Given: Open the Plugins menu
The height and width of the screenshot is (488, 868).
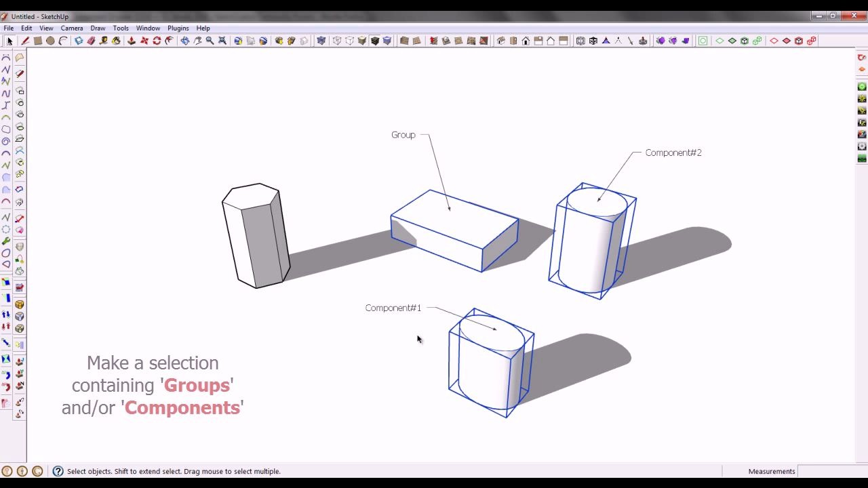Looking at the screenshot, I should pos(178,28).
